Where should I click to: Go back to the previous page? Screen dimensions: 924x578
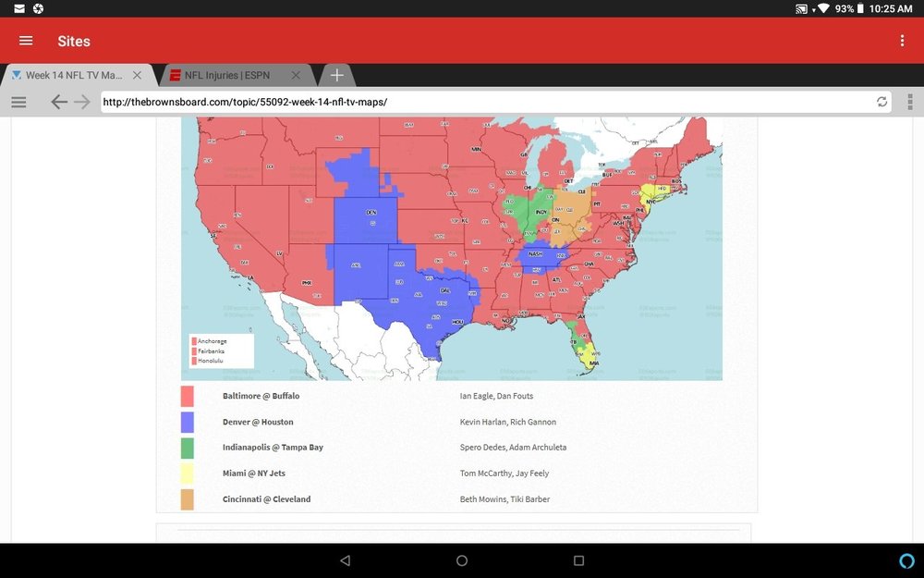click(59, 102)
